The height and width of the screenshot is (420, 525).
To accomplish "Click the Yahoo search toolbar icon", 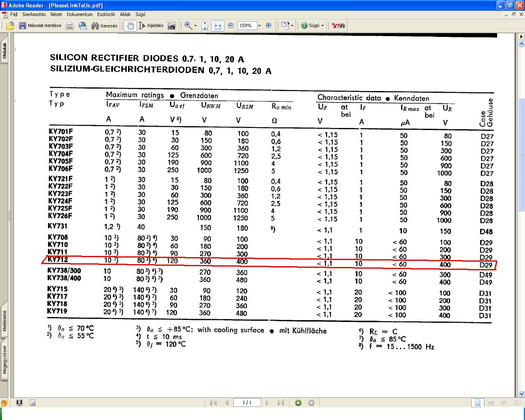I will 338,26.
